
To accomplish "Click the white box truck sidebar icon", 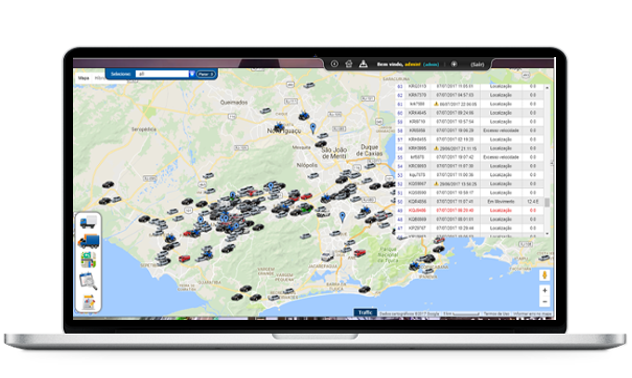I will tap(88, 222).
